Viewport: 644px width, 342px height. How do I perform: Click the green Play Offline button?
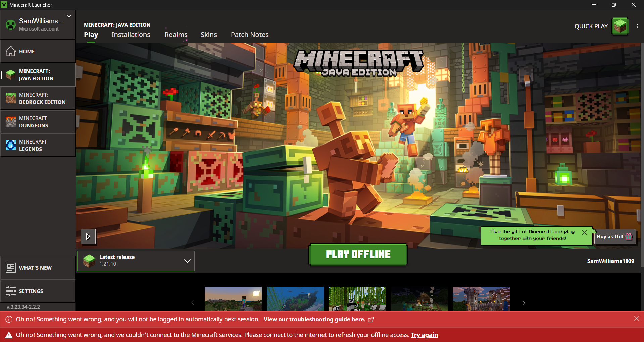point(358,254)
